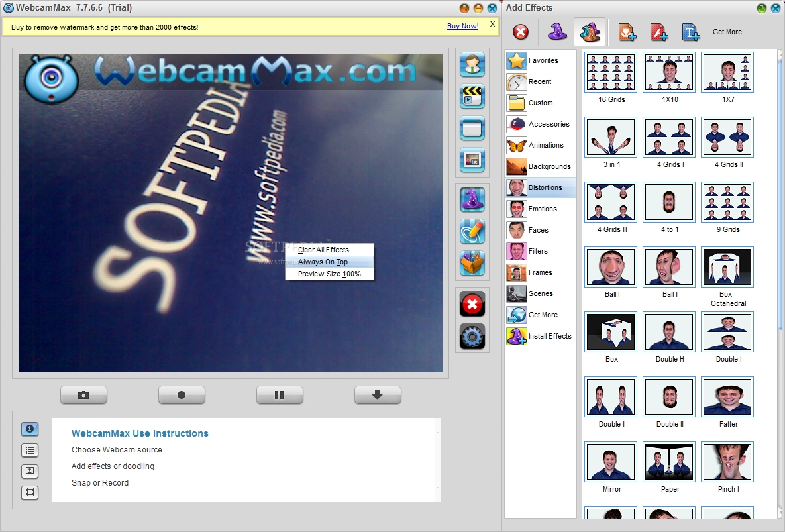Apply the Fatter distortion effect
The width and height of the screenshot is (785, 532).
click(x=727, y=397)
